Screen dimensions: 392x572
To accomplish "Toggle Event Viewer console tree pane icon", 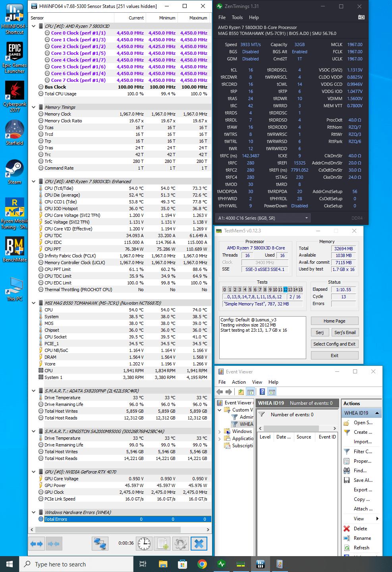I will (x=250, y=392).
